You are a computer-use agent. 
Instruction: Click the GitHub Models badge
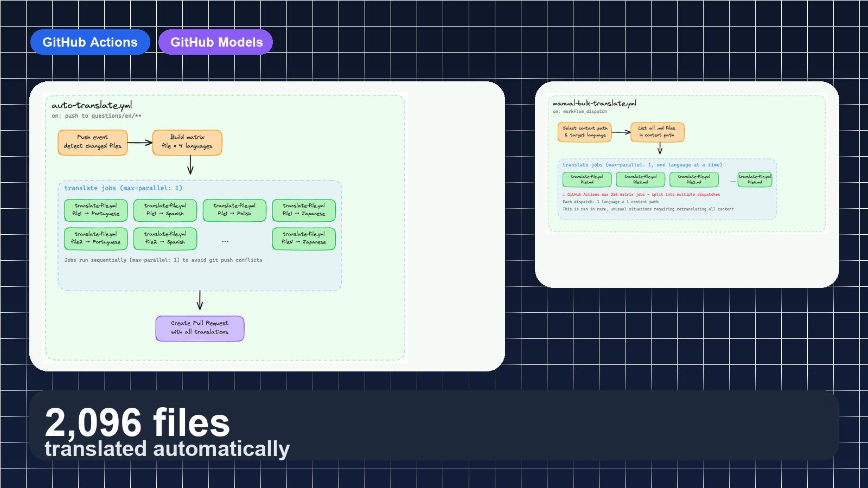point(215,42)
